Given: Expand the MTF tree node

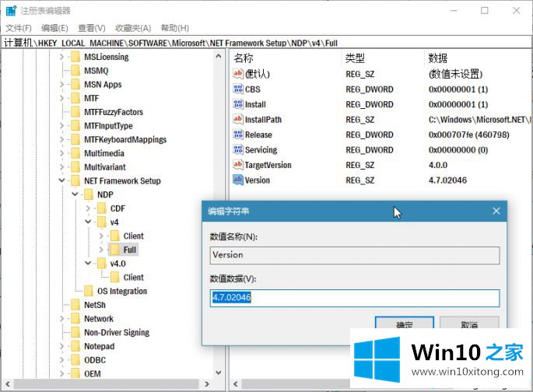Looking at the screenshot, I should [x=61, y=98].
